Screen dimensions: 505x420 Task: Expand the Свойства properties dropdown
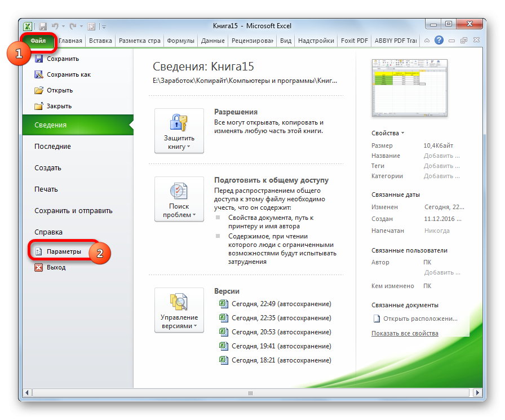tap(388, 133)
